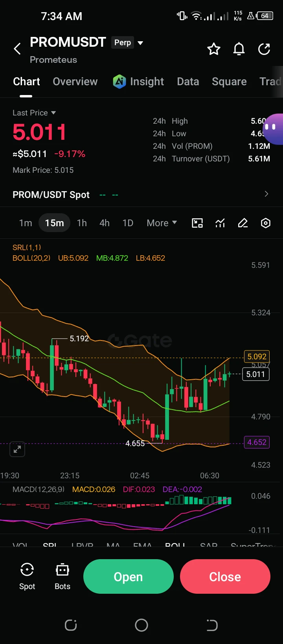
Task: Tap the Close position button
Action: pyautogui.click(x=225, y=576)
